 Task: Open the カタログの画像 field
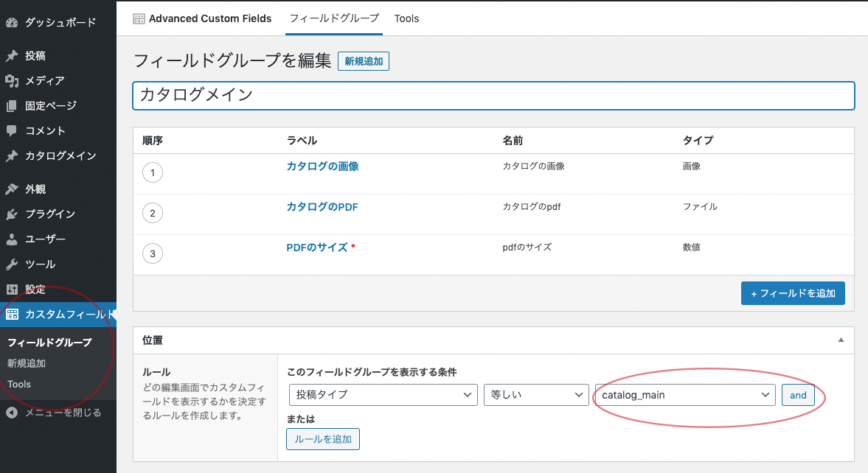point(323,167)
